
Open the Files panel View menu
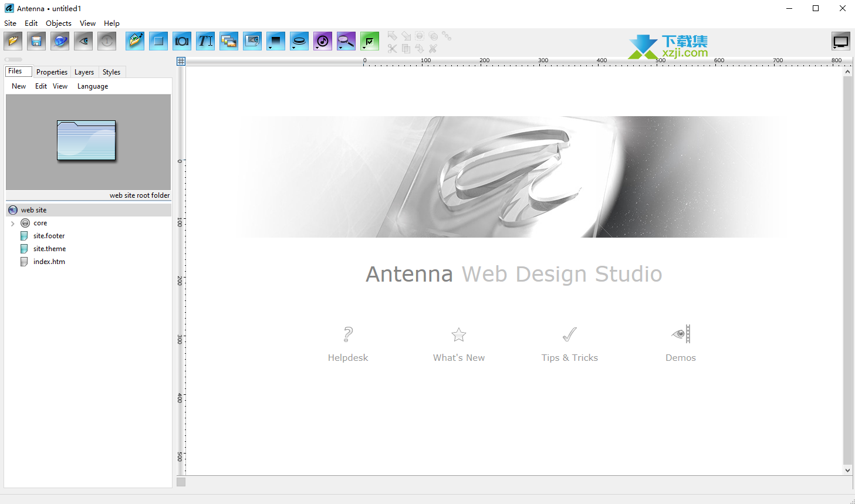click(60, 86)
